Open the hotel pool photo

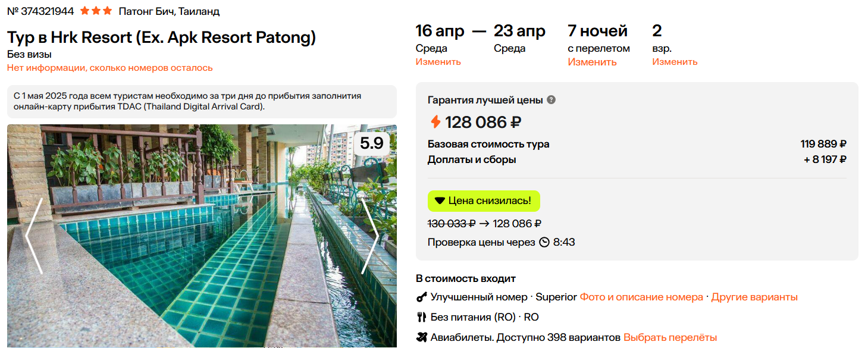coord(202,250)
